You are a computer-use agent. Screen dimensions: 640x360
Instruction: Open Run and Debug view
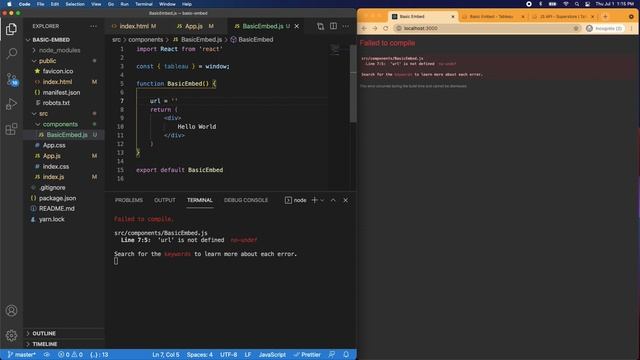tap(11, 104)
